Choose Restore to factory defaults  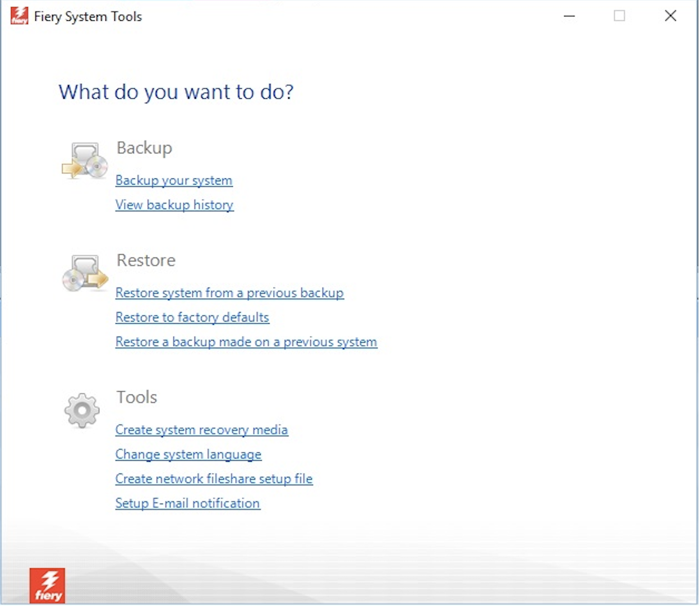[x=192, y=318]
